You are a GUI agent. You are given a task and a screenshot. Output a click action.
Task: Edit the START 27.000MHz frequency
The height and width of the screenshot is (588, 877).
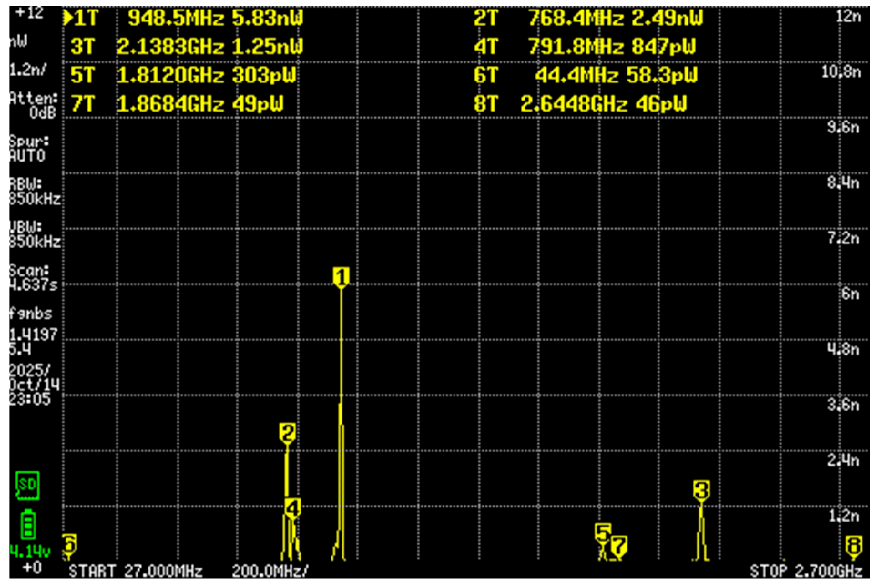click(x=136, y=571)
